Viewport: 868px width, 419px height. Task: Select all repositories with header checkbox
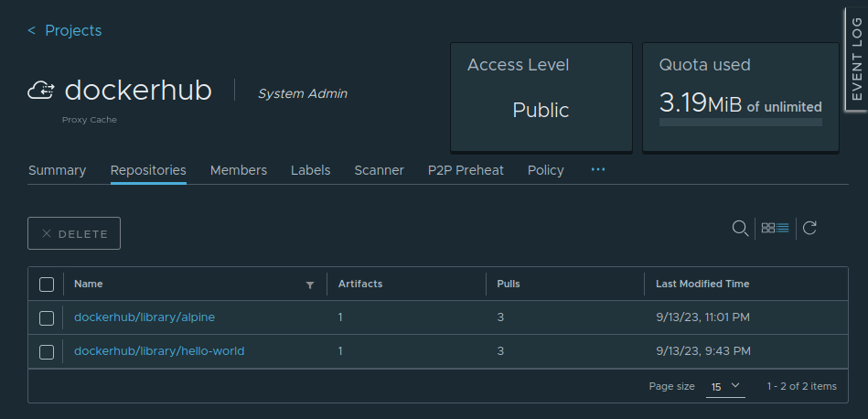coord(47,285)
